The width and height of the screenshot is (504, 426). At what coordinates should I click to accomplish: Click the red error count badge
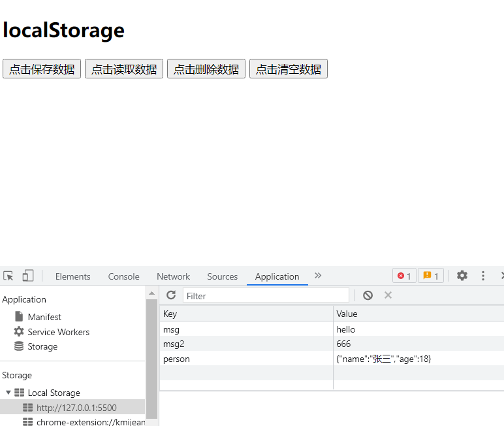coord(404,276)
